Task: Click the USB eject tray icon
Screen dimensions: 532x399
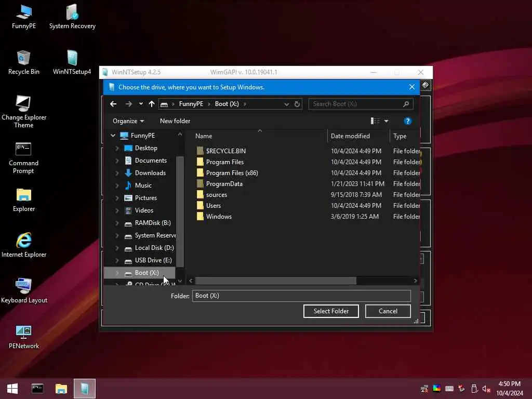Action: coord(474,389)
